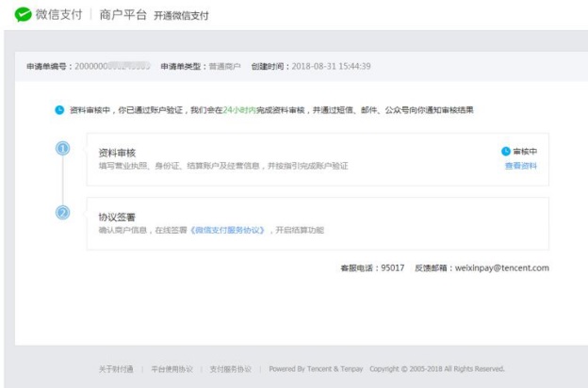Open the 支付服务协议 footer link

click(230, 369)
